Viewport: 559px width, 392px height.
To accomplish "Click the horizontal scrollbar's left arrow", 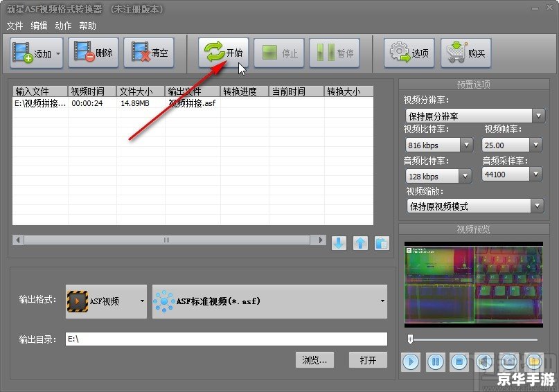I will click(x=18, y=240).
